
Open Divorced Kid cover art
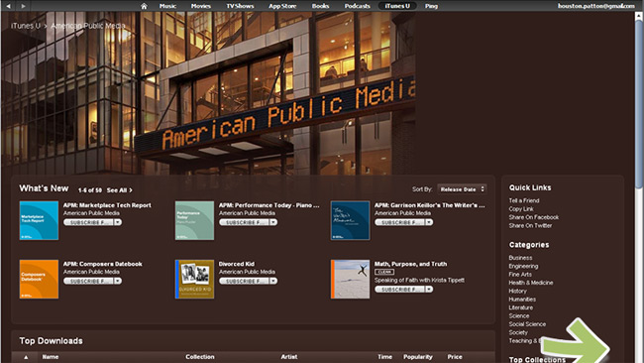click(194, 279)
